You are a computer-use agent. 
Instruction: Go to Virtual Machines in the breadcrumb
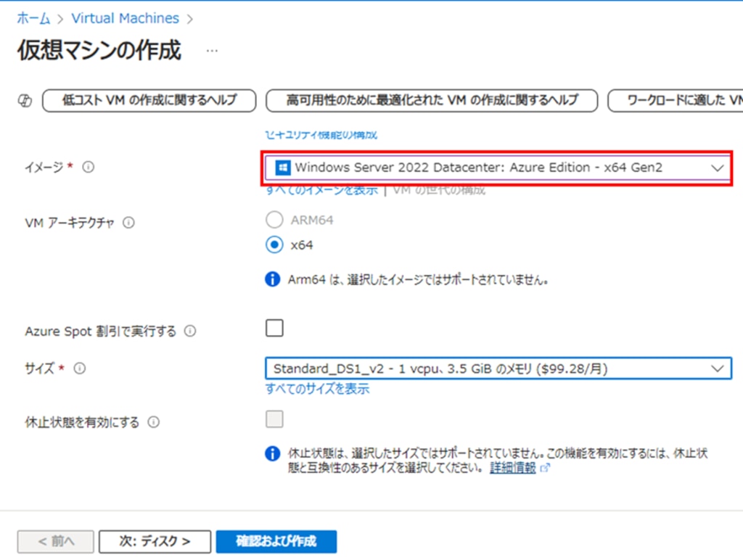[x=125, y=18]
